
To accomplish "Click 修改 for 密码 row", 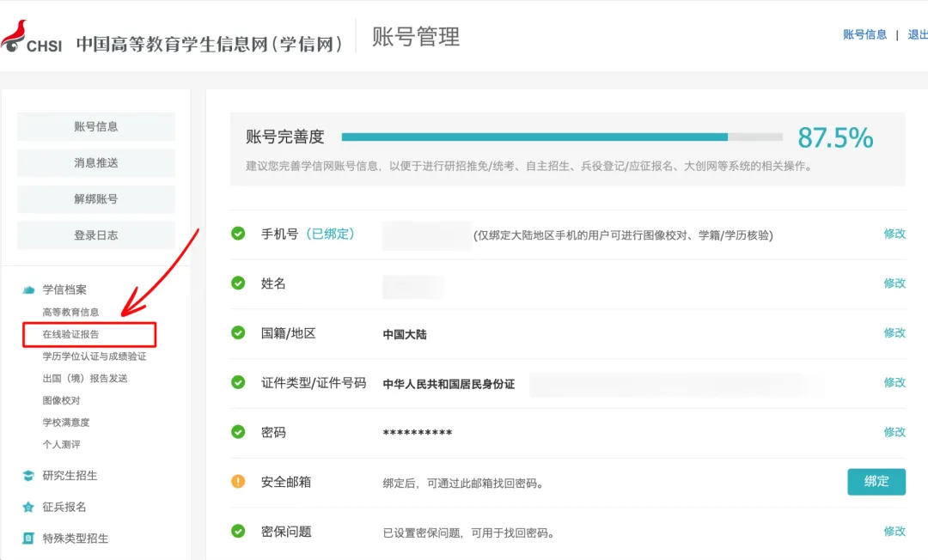I will click(x=894, y=432).
